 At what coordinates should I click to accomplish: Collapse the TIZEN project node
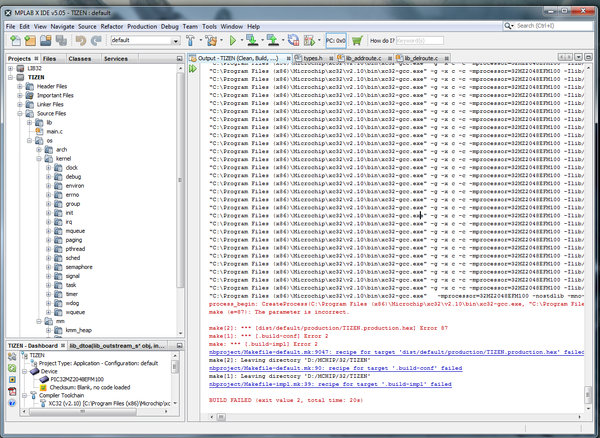10,77
